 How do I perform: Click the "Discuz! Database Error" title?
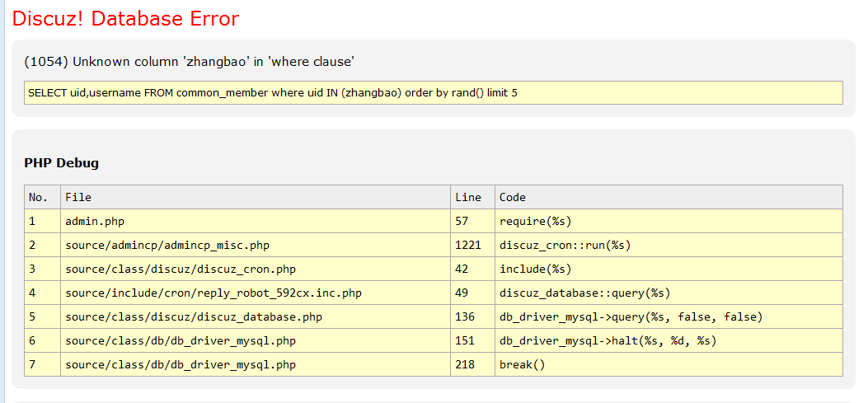tap(125, 19)
